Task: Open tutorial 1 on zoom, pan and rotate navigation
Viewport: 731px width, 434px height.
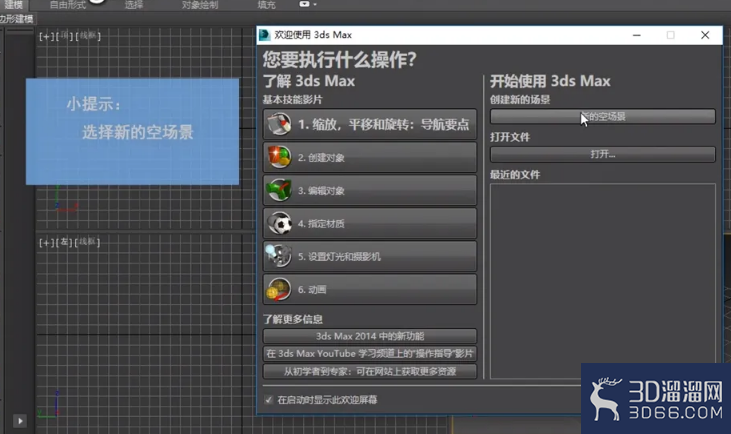Action: pyautogui.click(x=370, y=124)
